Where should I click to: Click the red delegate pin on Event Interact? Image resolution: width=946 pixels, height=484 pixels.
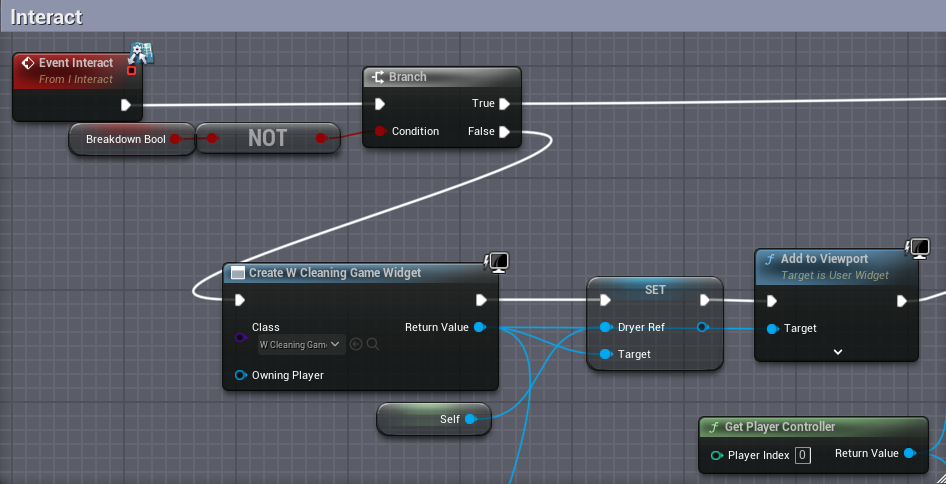tap(132, 71)
